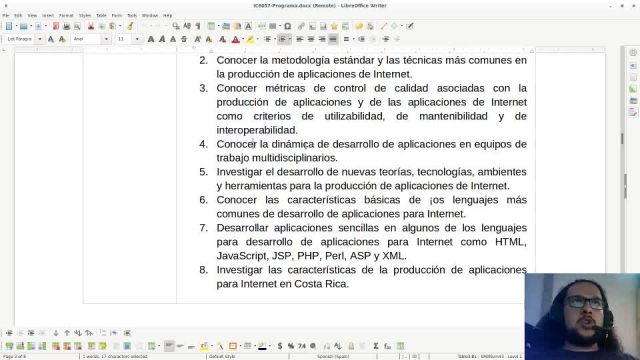Click the Currency format dollar icon

pos(280,346)
